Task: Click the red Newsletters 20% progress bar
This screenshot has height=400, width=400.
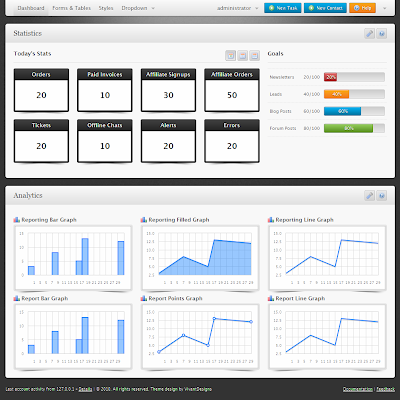Action: point(330,77)
